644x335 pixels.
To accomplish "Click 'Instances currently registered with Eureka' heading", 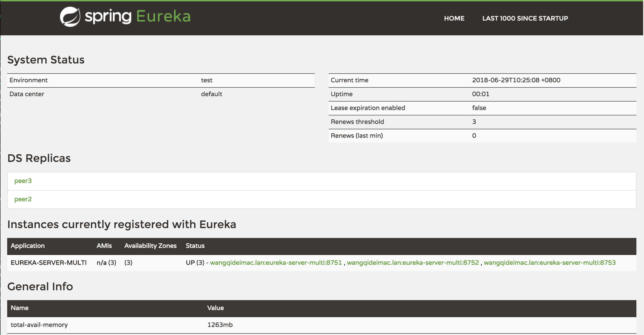I will tap(122, 225).
